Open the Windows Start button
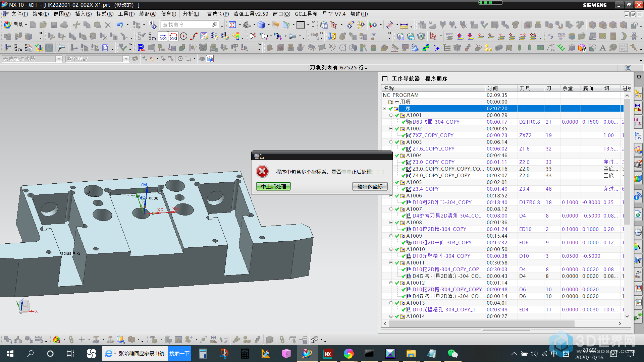Screen dimensions: 644x362 coord(10,354)
